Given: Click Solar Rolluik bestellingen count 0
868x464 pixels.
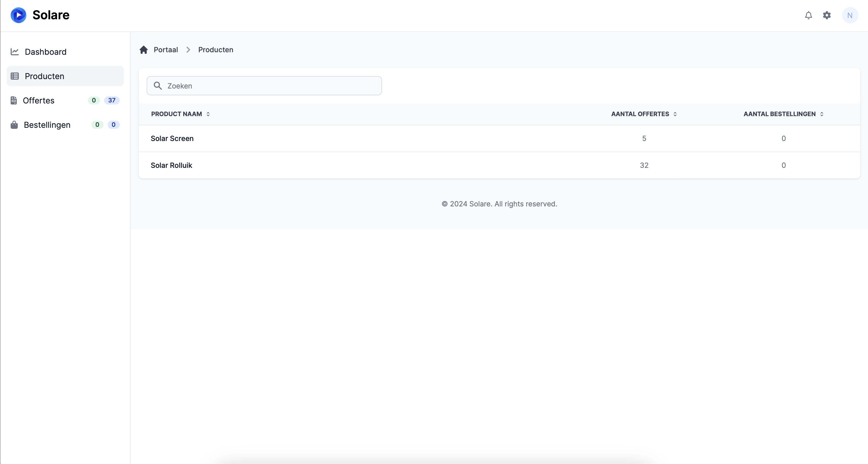Looking at the screenshot, I should pos(783,165).
